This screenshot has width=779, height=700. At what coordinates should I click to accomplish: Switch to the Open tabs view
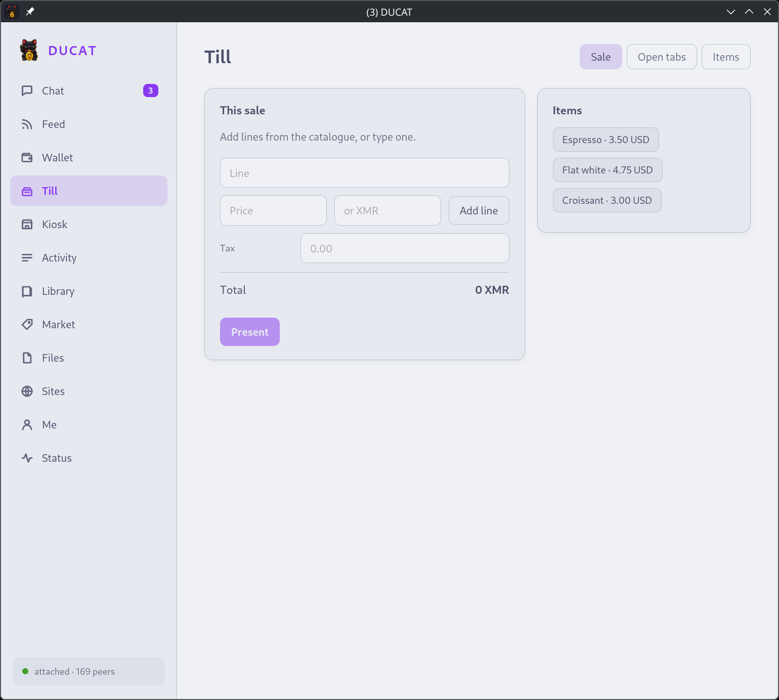(662, 57)
